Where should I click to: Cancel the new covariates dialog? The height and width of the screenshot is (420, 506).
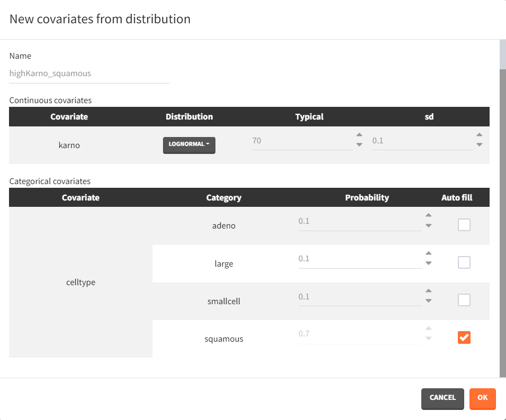pos(442,398)
